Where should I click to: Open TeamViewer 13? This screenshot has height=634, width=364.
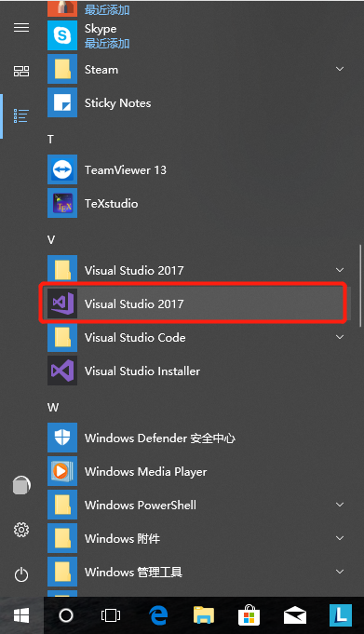tap(193, 169)
